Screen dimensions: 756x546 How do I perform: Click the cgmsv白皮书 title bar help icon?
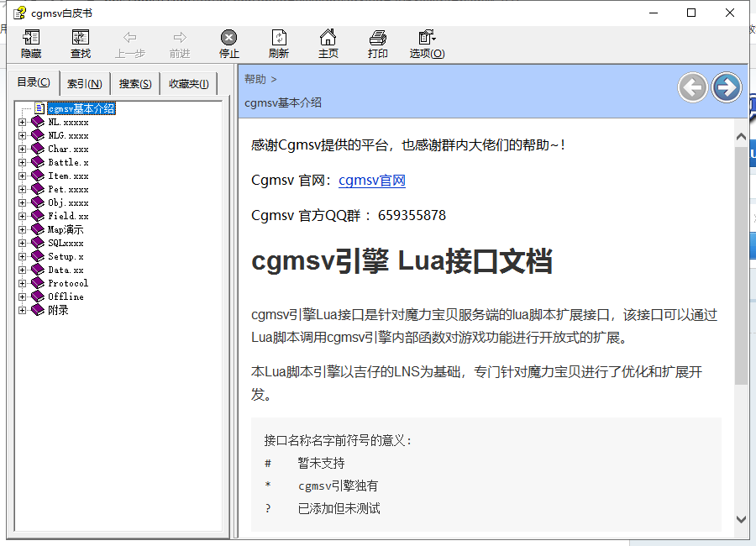tap(19, 13)
